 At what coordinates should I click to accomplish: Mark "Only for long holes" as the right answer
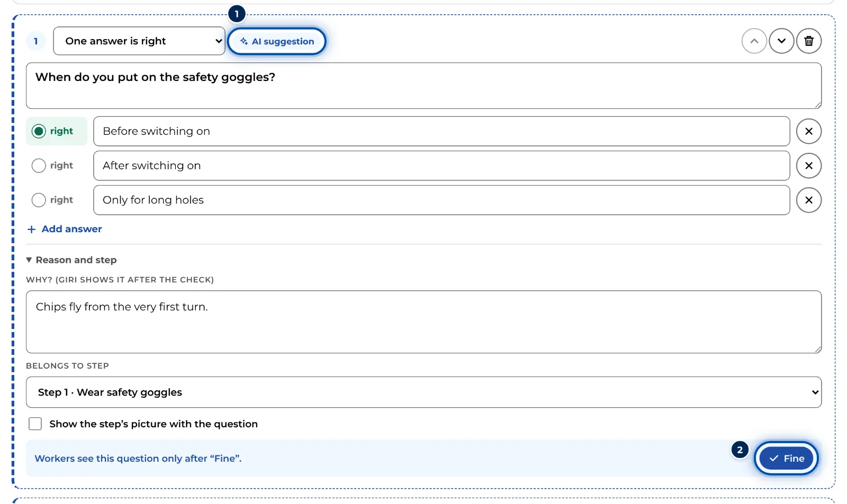39,200
